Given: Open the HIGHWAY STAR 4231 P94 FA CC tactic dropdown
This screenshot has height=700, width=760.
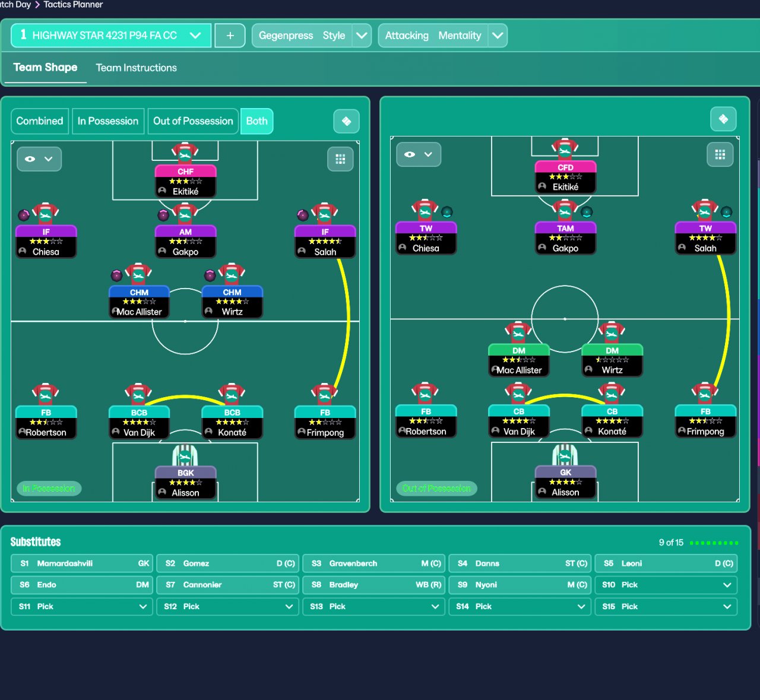Looking at the screenshot, I should pos(111,36).
